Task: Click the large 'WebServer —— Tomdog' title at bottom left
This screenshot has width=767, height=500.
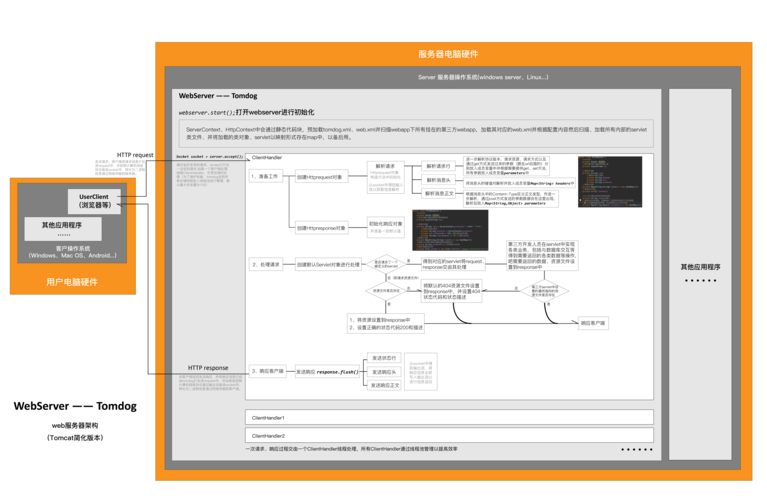Action: tap(75, 406)
